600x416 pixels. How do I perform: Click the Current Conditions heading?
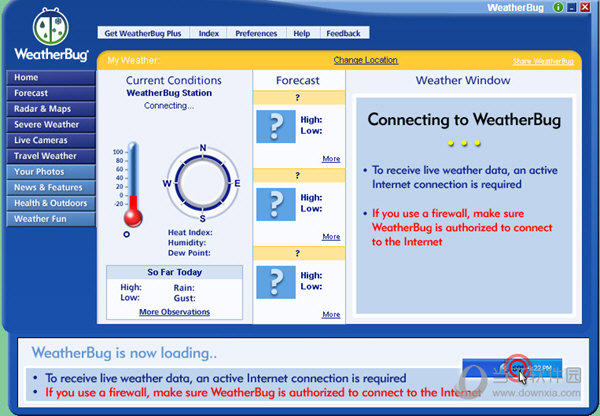click(174, 80)
